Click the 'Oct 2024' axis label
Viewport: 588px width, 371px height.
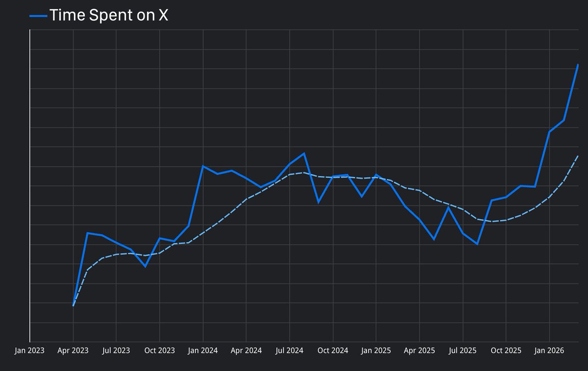pos(333,350)
